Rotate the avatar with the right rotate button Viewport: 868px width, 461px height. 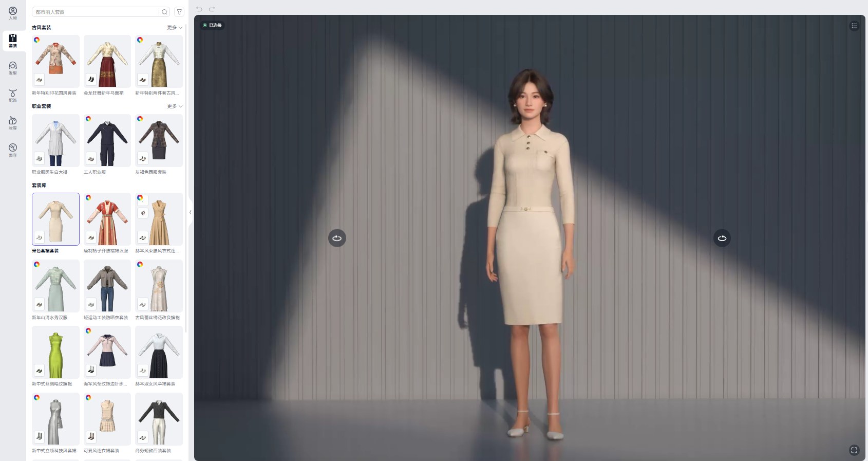click(x=722, y=238)
